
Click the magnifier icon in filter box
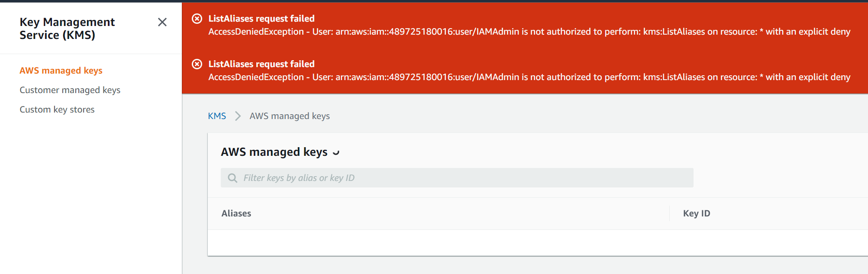pyautogui.click(x=232, y=178)
